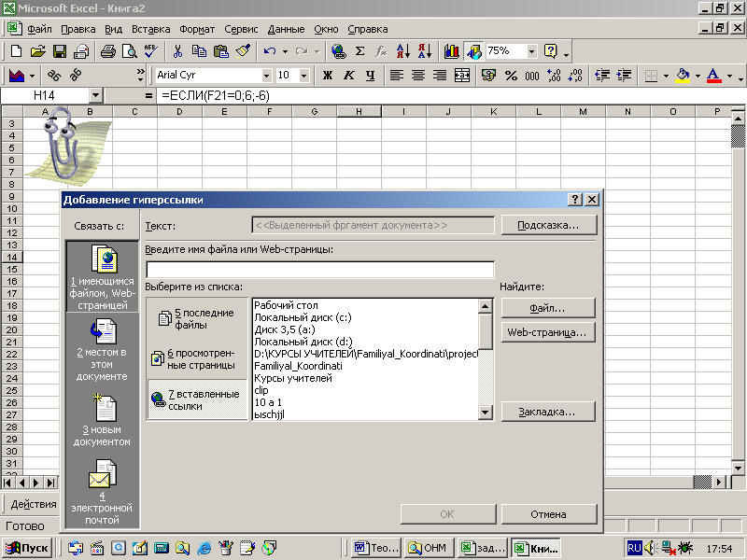Select Рабочий стол in the list

click(x=286, y=305)
